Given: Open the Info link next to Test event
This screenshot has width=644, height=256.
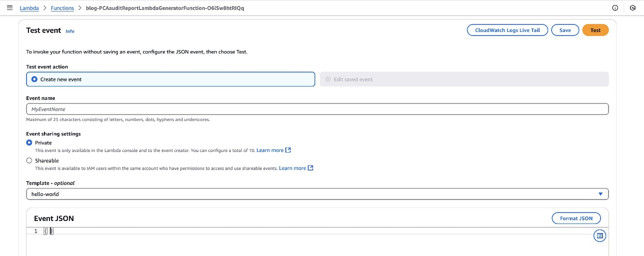Looking at the screenshot, I should [70, 31].
